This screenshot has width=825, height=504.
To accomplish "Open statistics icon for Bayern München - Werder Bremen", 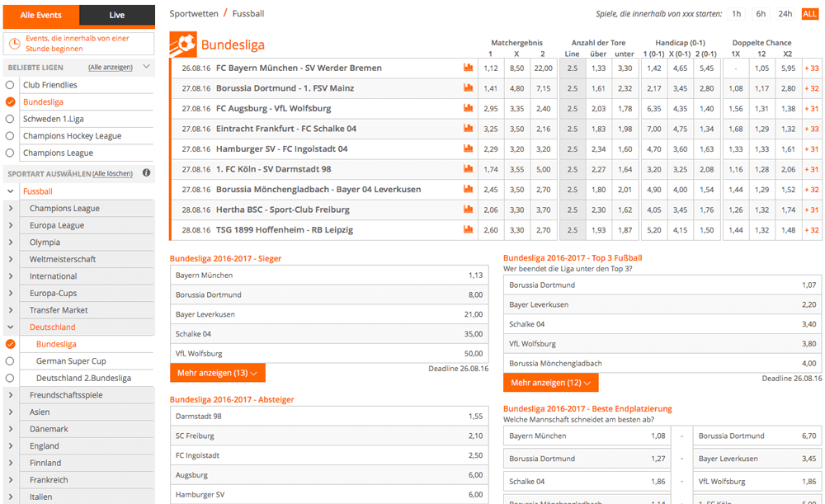I will [468, 68].
